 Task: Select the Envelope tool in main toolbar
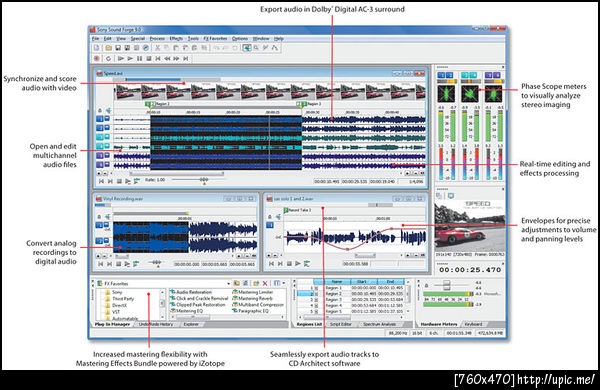(275, 48)
